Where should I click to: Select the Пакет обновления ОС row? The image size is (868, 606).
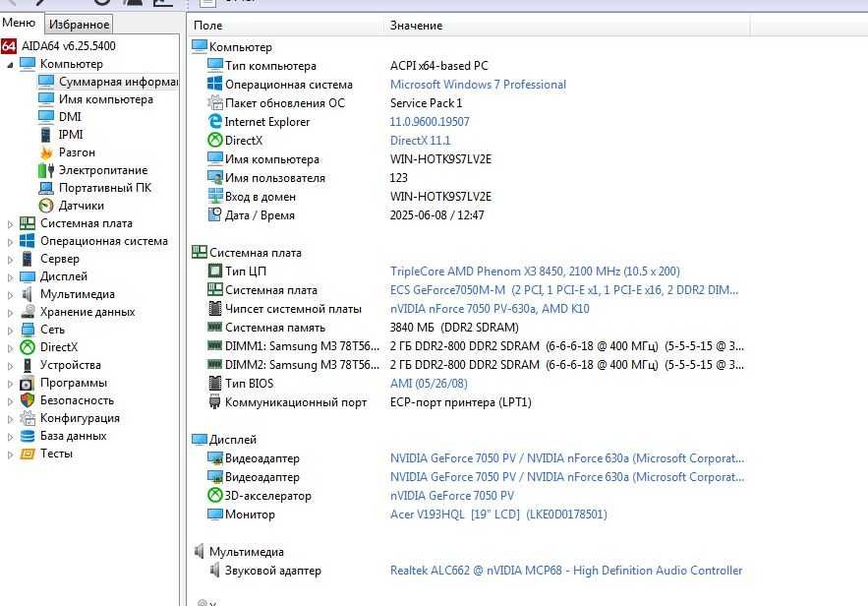(471, 103)
